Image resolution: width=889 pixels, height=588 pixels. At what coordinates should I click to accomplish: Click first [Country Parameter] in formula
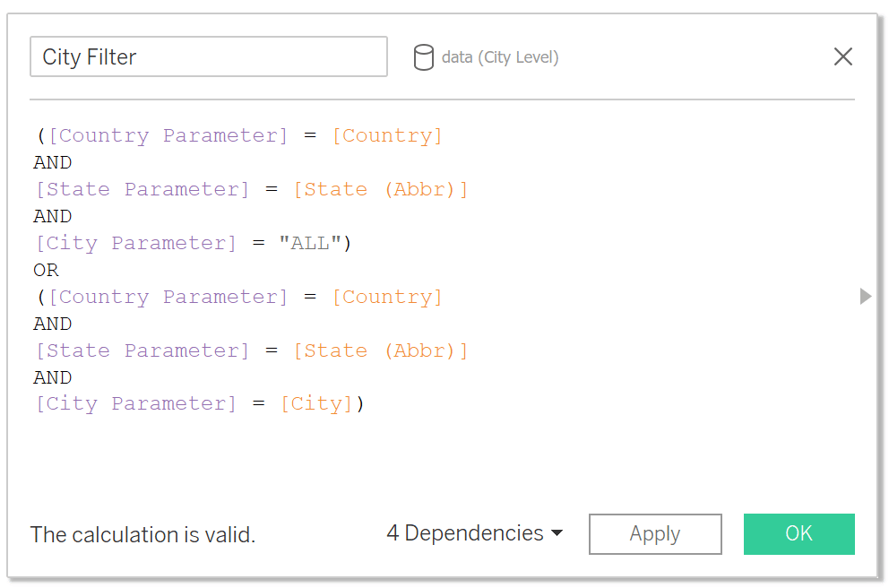pyautogui.click(x=168, y=136)
